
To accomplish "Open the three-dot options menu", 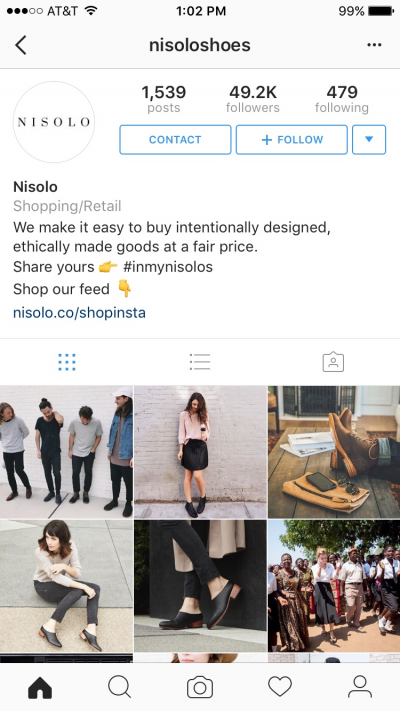I will point(374,45).
